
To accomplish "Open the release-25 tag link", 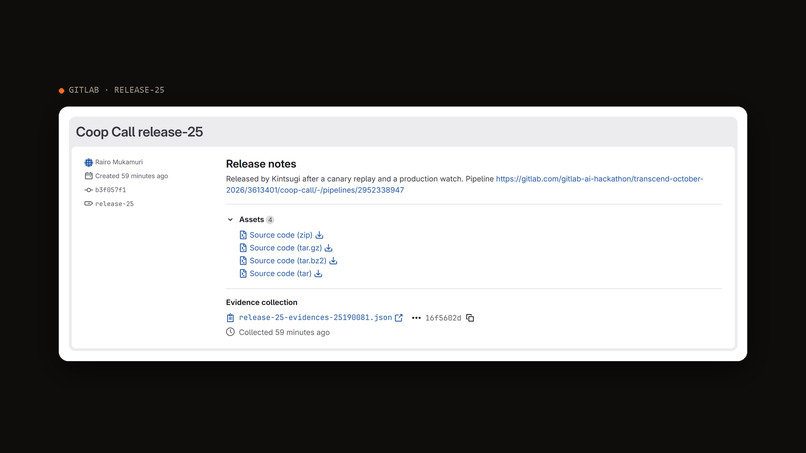I will point(114,204).
